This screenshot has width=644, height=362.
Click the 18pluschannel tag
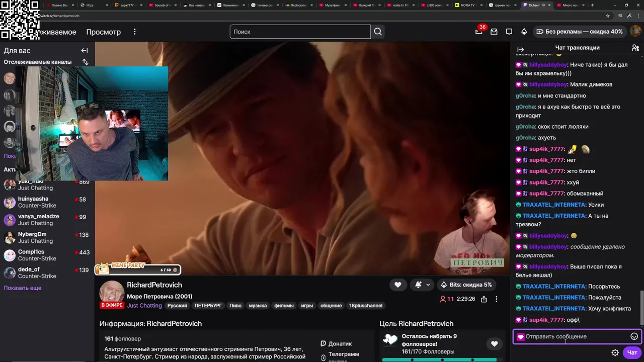(366, 305)
